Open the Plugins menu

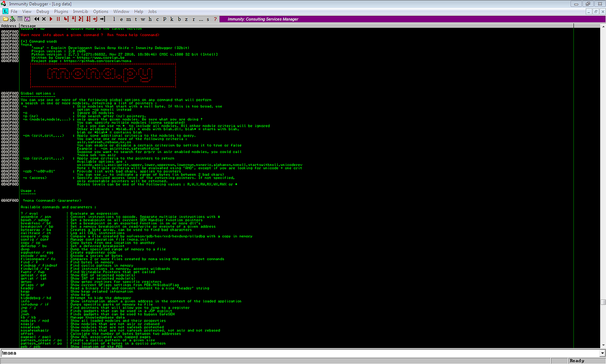[61, 11]
